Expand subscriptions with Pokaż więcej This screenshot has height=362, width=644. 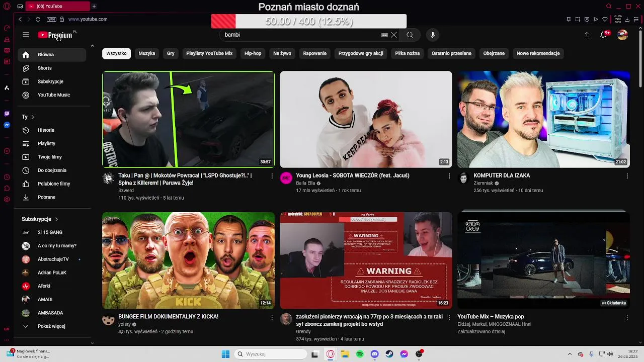52,326
